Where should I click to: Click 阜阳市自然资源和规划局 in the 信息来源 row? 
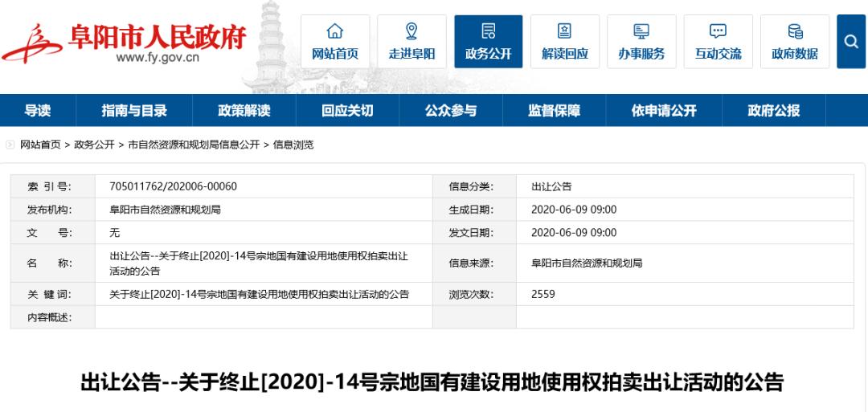click(586, 263)
